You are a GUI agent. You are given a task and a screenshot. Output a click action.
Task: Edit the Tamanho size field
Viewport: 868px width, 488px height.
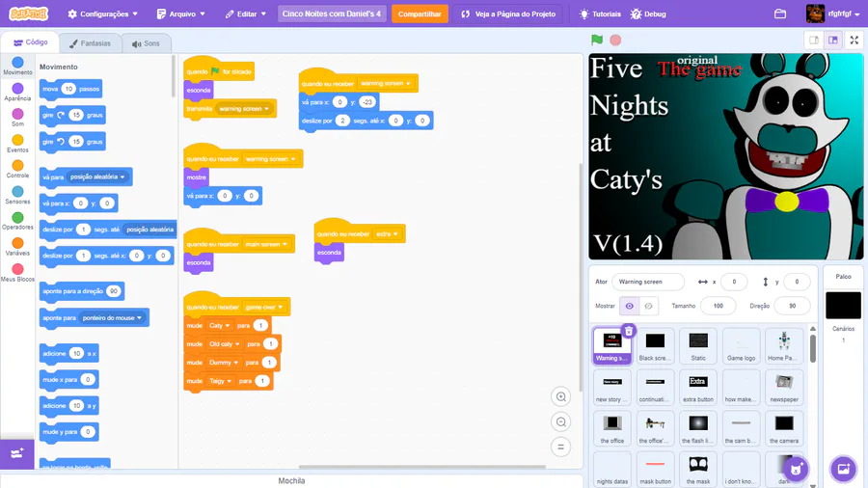coord(718,306)
